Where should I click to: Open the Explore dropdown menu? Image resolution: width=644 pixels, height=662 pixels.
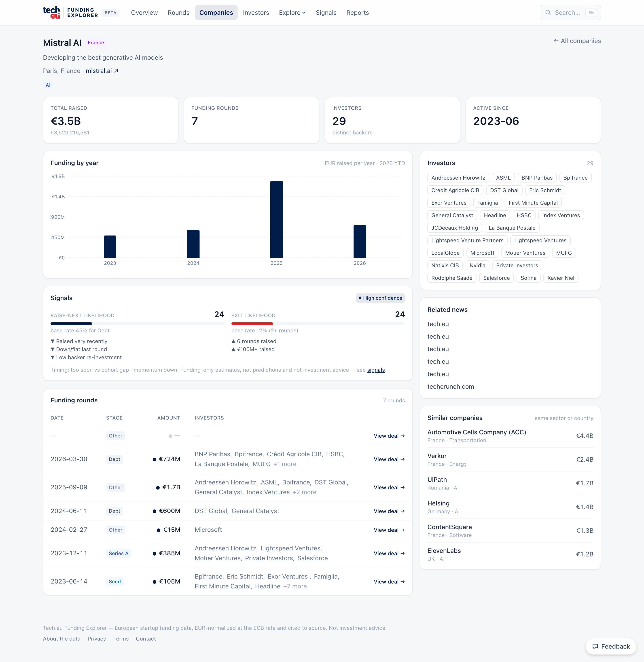point(292,13)
